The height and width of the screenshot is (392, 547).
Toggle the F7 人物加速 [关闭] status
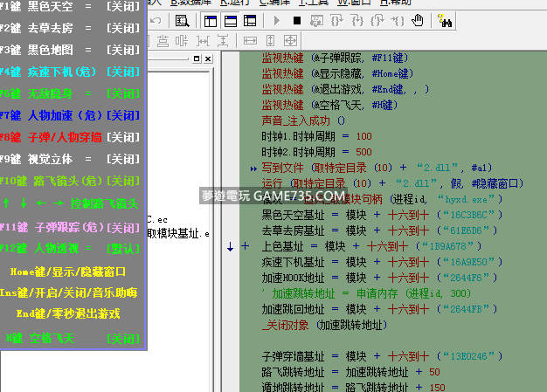point(121,115)
